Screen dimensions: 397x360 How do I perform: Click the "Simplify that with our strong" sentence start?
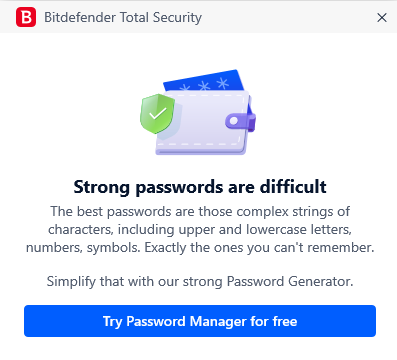click(135, 281)
